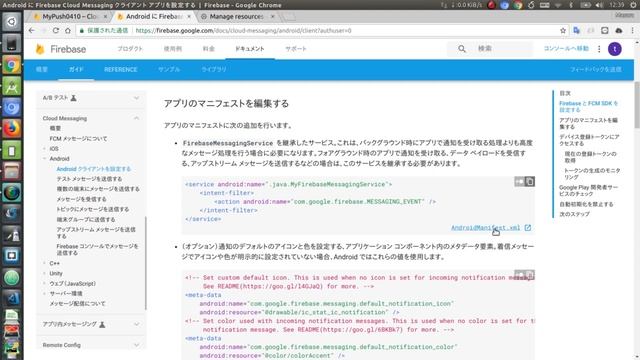The width and height of the screenshot is (640, 360).
Task: Click the Bluetooth indicator in the top panel
Action: coord(571,5)
